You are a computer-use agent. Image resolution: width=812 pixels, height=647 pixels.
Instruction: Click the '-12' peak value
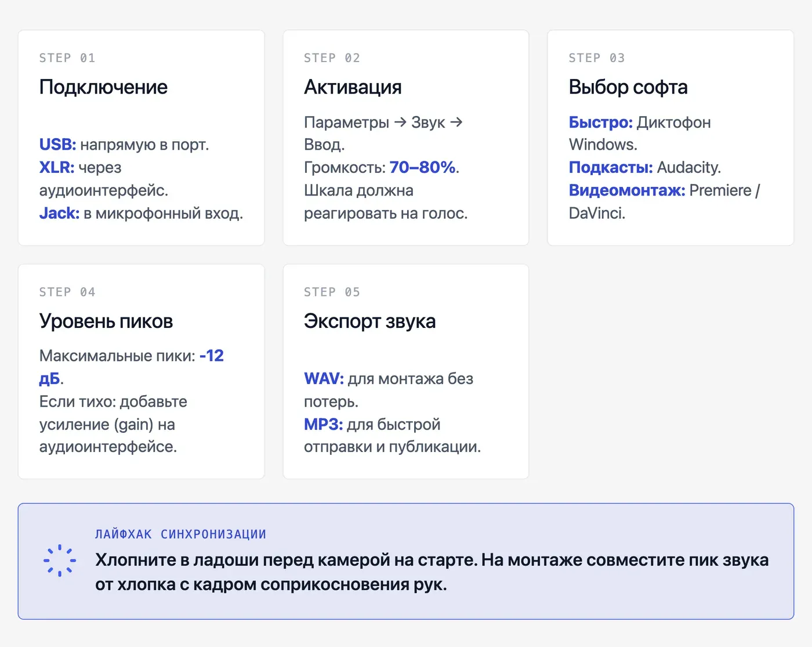tap(212, 356)
